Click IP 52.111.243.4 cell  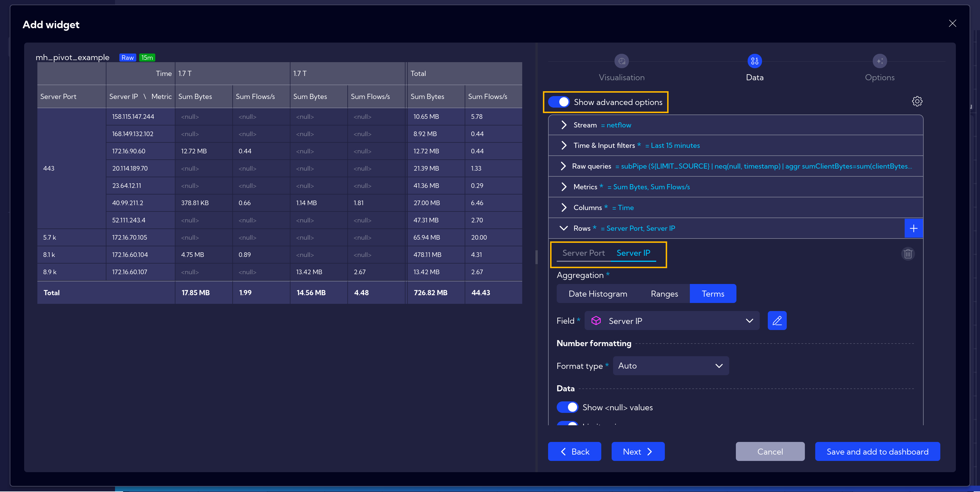[x=140, y=220]
